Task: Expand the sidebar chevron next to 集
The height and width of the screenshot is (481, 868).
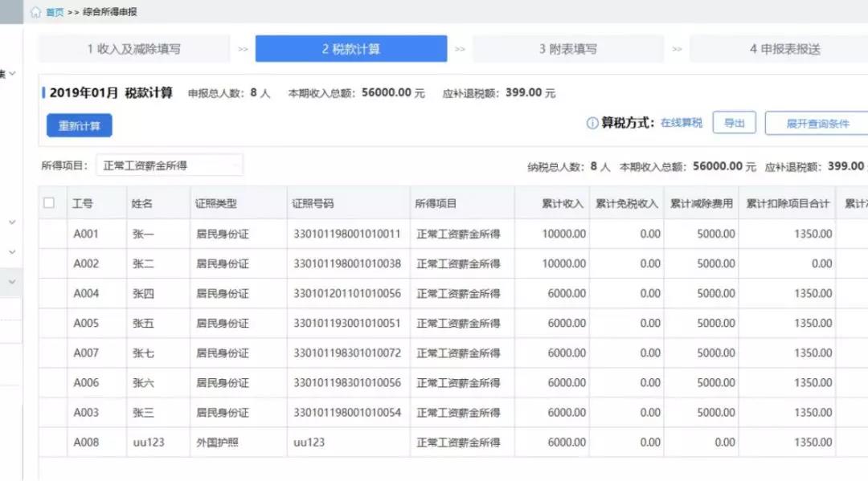Action: (12, 74)
